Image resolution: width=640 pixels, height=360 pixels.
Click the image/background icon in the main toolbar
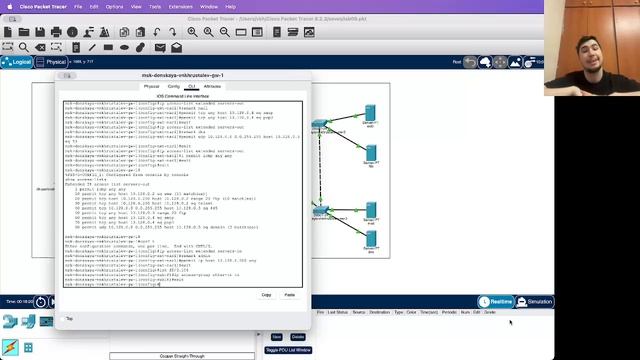(309, 32)
